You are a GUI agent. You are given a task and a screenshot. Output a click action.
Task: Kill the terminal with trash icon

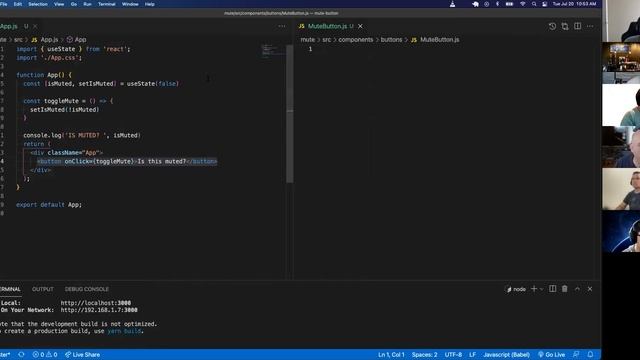[x=564, y=289]
